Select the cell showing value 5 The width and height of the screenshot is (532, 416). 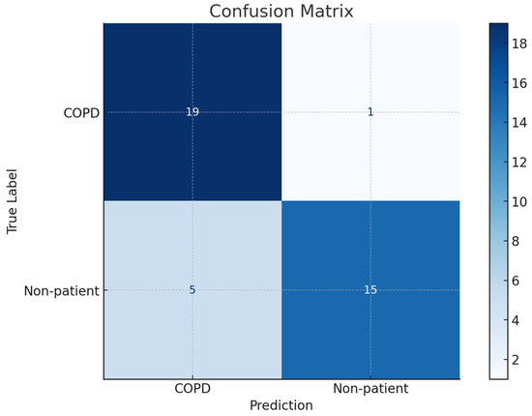coord(192,290)
